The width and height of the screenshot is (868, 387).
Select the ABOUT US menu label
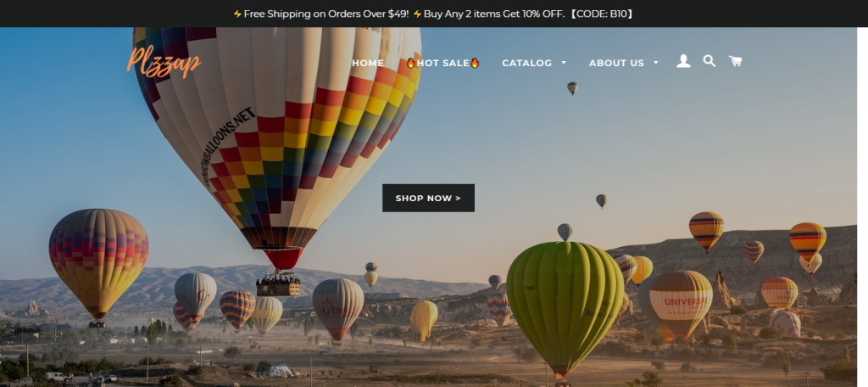coord(616,63)
